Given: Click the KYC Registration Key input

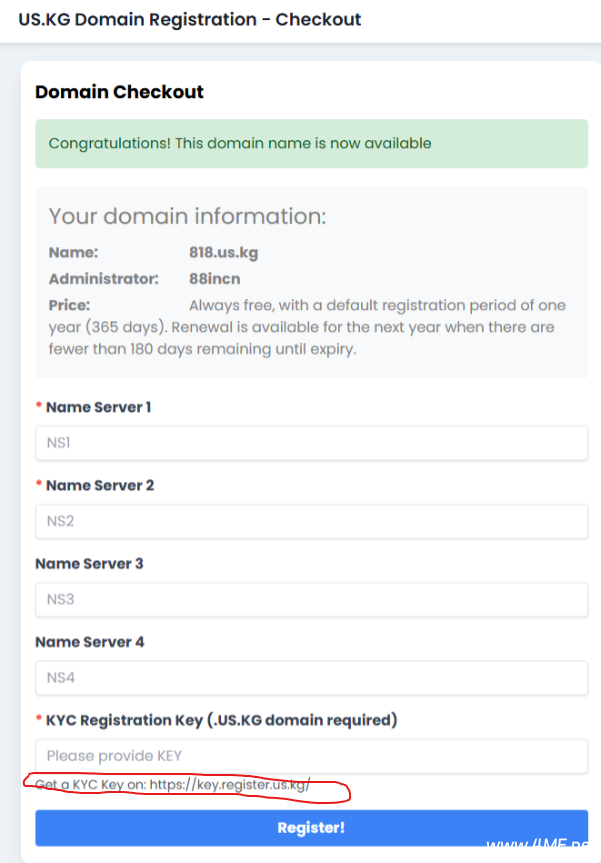Looking at the screenshot, I should (x=311, y=756).
